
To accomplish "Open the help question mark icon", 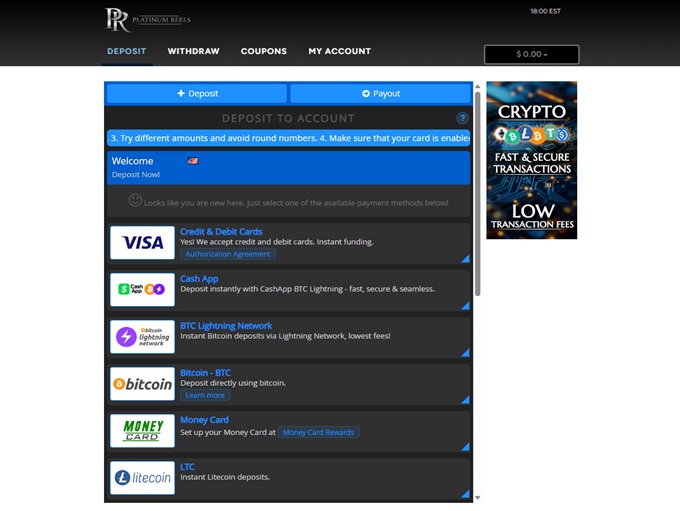I will (462, 118).
